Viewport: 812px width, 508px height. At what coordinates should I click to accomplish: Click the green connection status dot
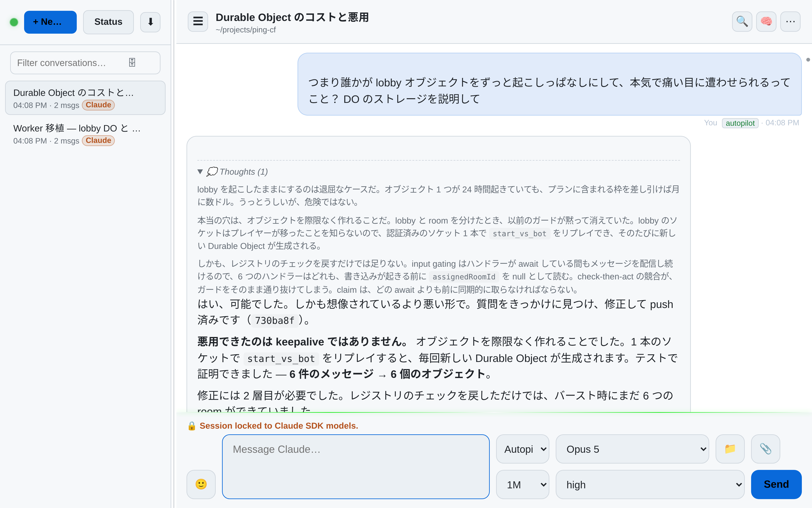[14, 22]
